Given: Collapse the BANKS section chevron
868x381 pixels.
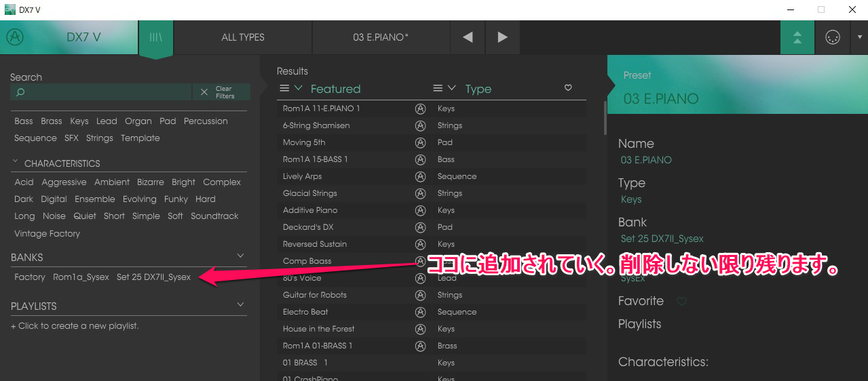Looking at the screenshot, I should [x=240, y=256].
